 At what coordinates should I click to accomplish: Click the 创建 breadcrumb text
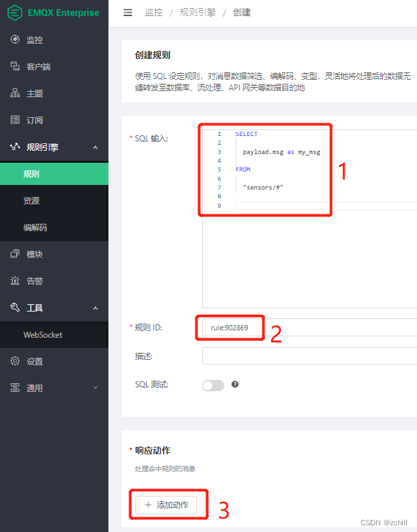pos(242,13)
